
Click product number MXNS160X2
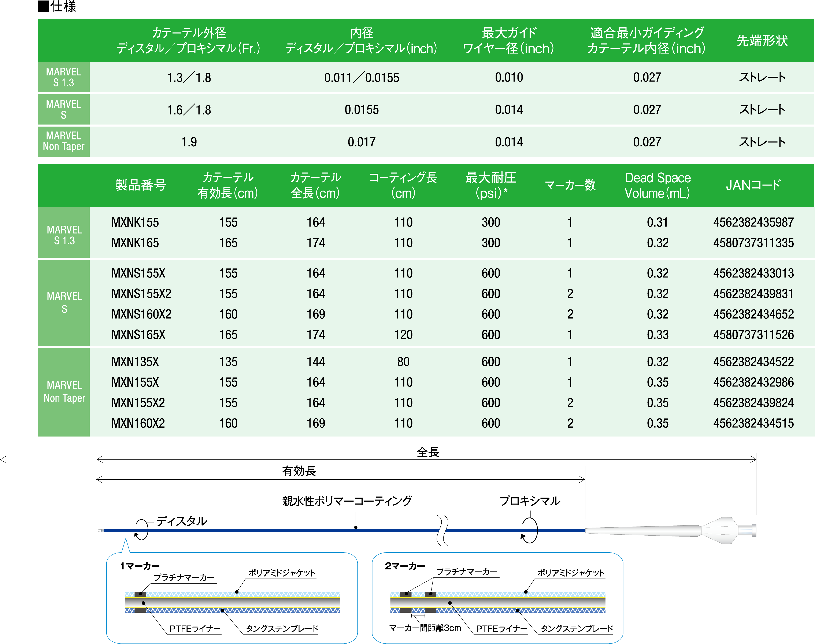(x=141, y=314)
